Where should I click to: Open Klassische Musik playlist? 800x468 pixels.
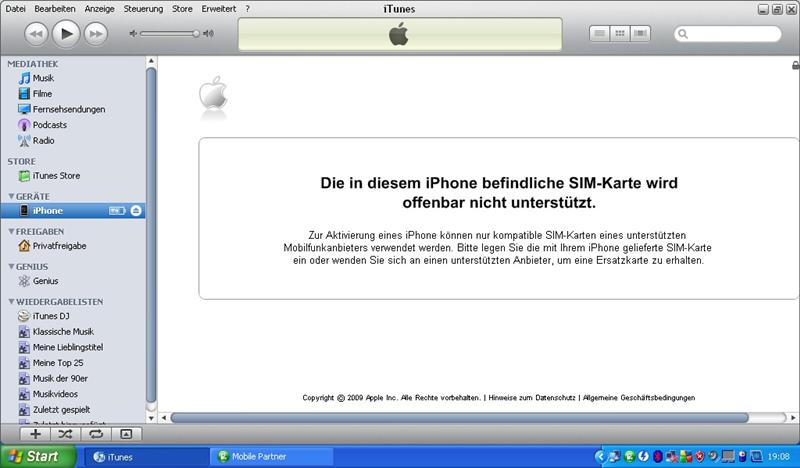coord(63,332)
